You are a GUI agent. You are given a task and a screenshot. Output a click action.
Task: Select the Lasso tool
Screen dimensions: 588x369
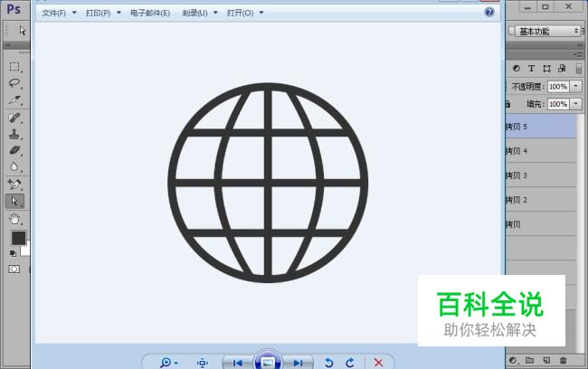(15, 83)
